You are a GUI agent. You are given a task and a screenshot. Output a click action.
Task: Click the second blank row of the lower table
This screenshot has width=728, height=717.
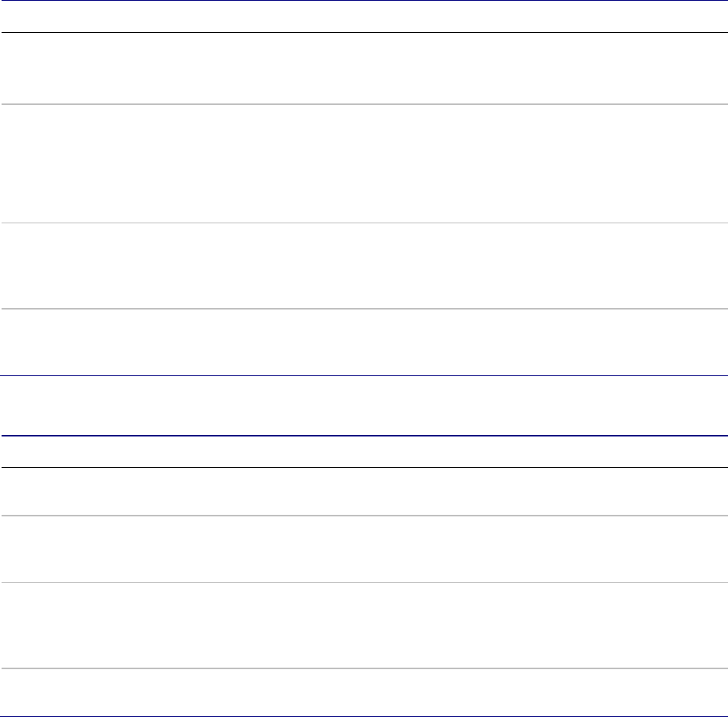click(364, 549)
